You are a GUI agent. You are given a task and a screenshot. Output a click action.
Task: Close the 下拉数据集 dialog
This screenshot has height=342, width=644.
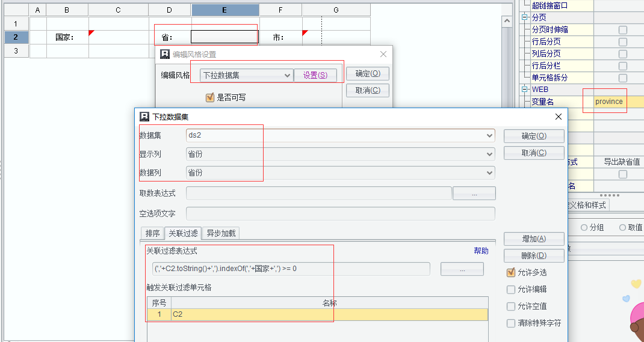pyautogui.click(x=558, y=117)
